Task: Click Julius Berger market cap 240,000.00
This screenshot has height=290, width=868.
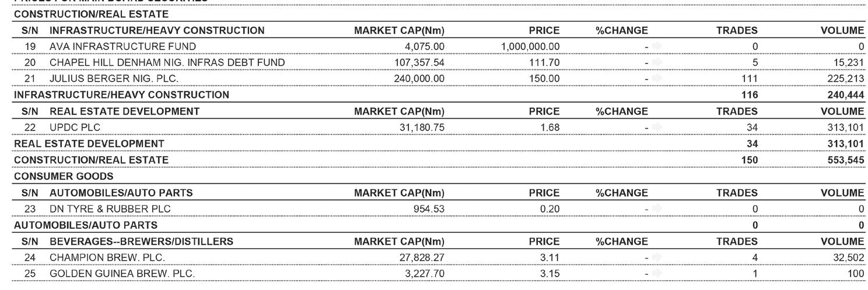Action: 419,79
